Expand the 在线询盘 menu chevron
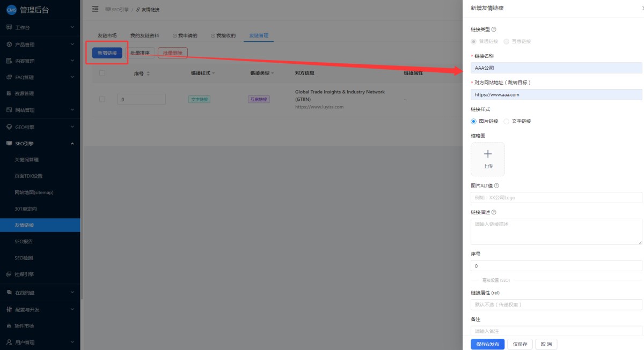The width and height of the screenshot is (644, 350). (x=72, y=292)
